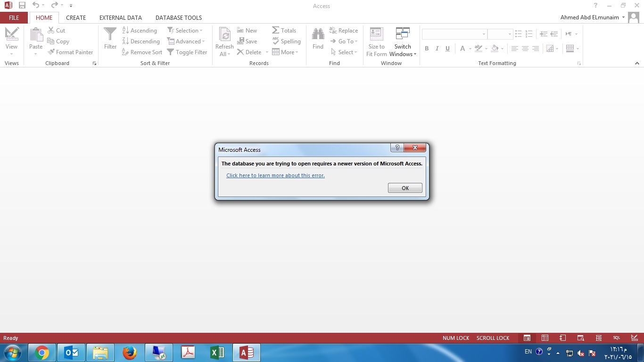Toggle the bulleted list button

519,34
